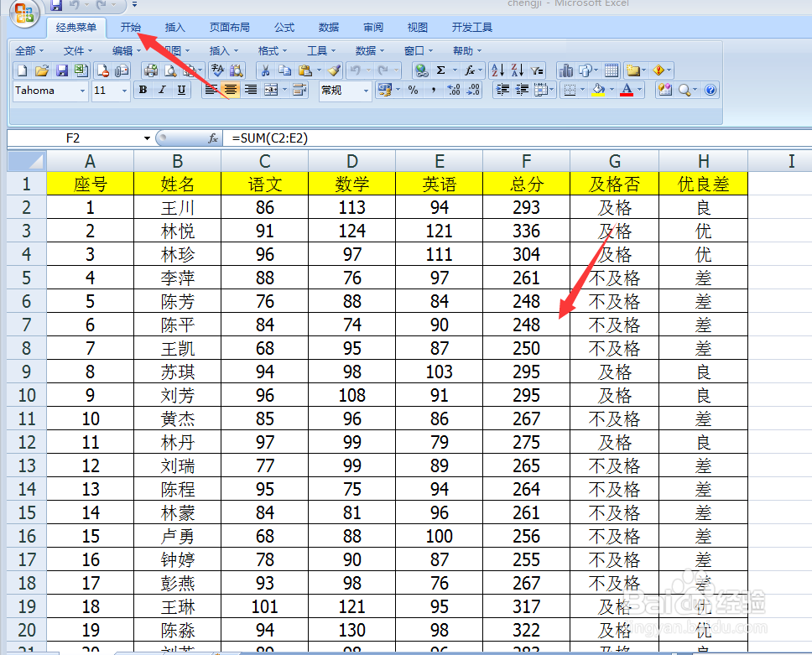
Task: Click the Cut scissors icon
Action: tap(265, 70)
